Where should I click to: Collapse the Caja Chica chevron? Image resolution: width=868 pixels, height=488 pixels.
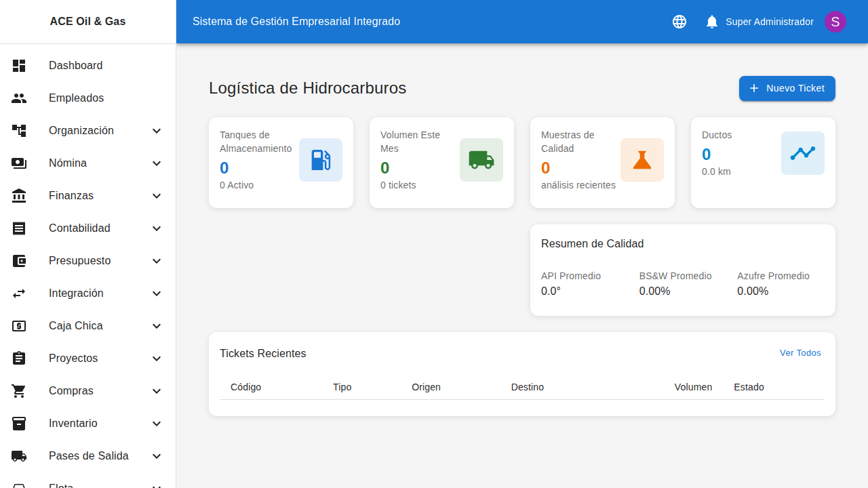coord(157,325)
